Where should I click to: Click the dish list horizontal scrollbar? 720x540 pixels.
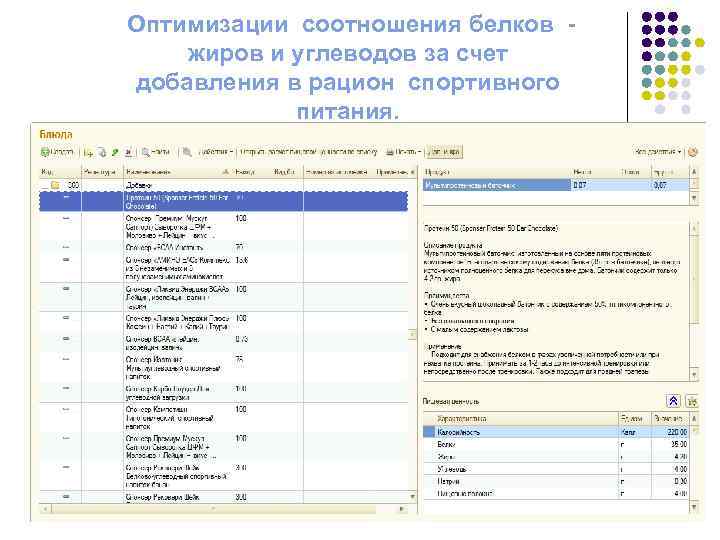click(x=214, y=509)
